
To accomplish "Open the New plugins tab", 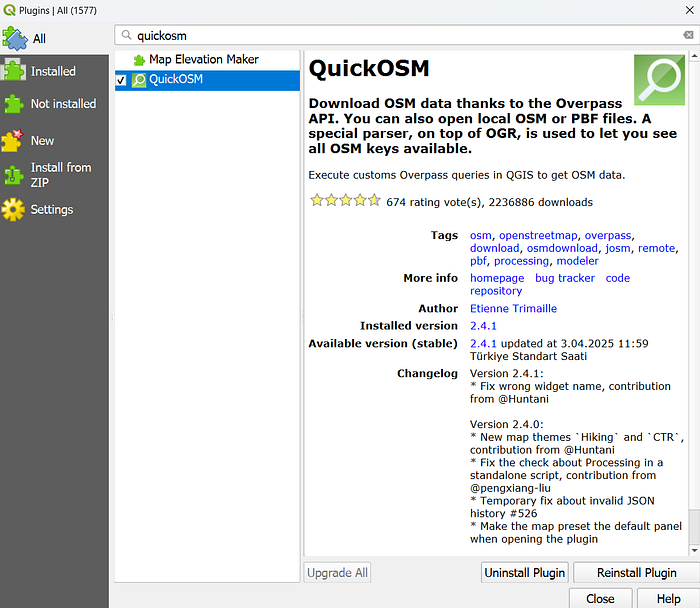I will 54,141.
